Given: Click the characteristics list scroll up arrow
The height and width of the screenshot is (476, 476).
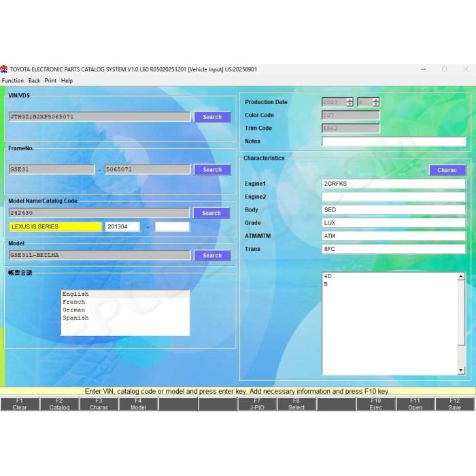Looking at the screenshot, I should tap(461, 276).
